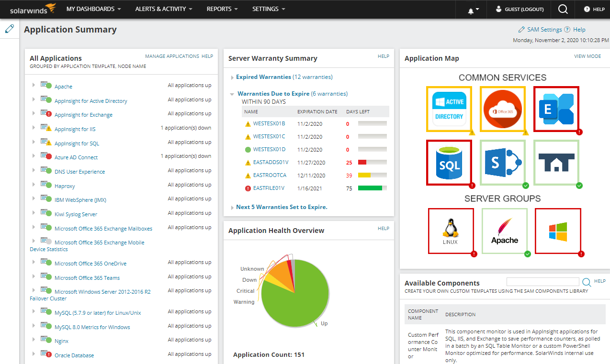Click the Exchange icon in the Application Map

click(556, 109)
